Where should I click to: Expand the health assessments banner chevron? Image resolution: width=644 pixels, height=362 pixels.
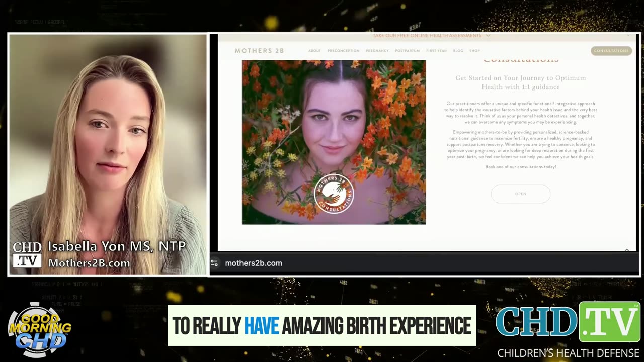point(488,36)
